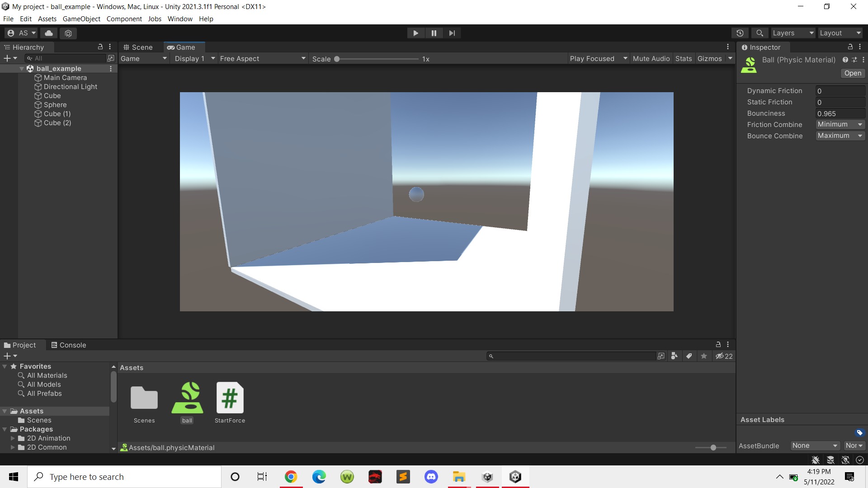This screenshot has height=488, width=868.
Task: Open the Layers dropdown
Action: click(x=793, y=33)
